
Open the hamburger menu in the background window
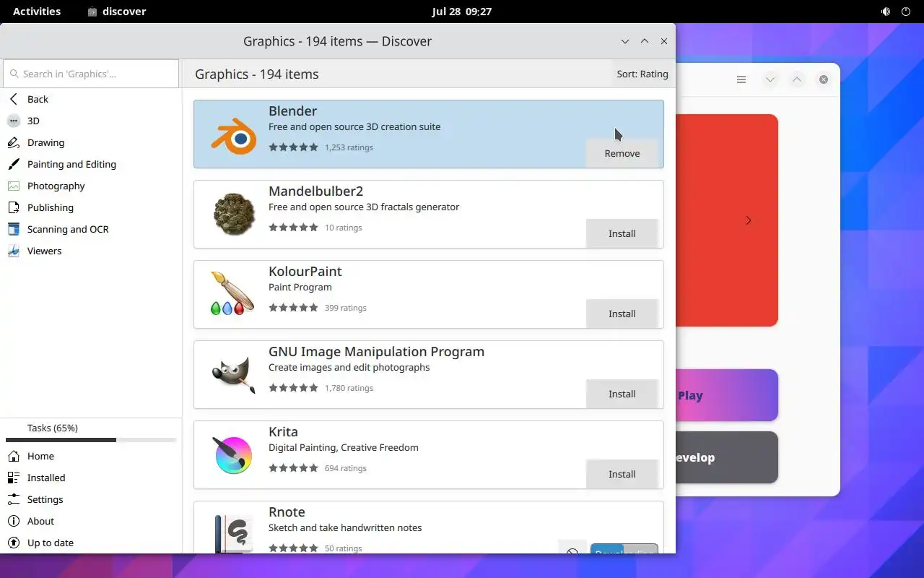[x=741, y=79]
